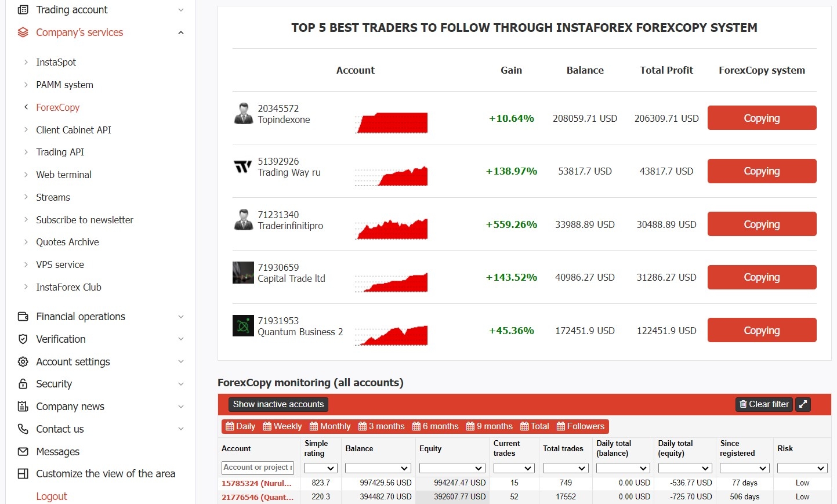Toggle Copying for Quantum Business 2
The image size is (837, 504).
tap(762, 330)
